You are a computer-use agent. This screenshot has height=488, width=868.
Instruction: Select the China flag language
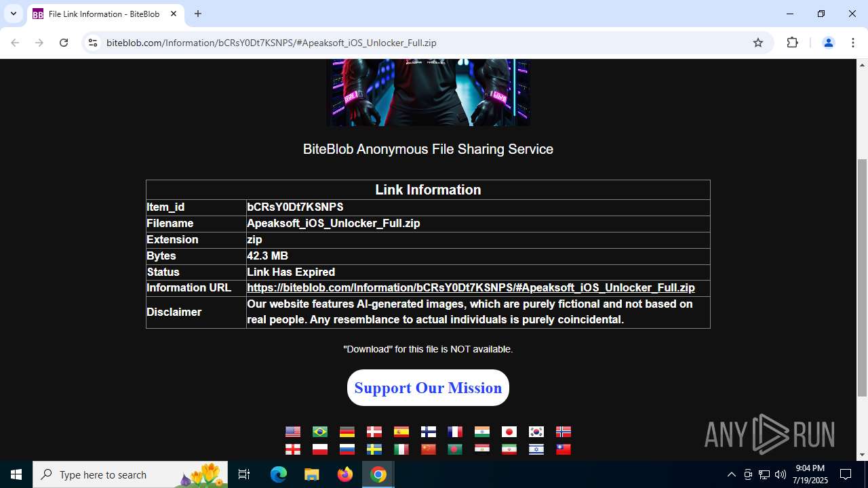(429, 449)
